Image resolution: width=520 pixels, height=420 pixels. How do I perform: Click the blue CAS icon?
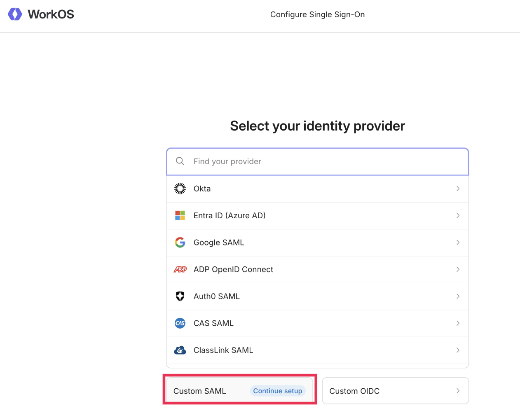point(180,323)
